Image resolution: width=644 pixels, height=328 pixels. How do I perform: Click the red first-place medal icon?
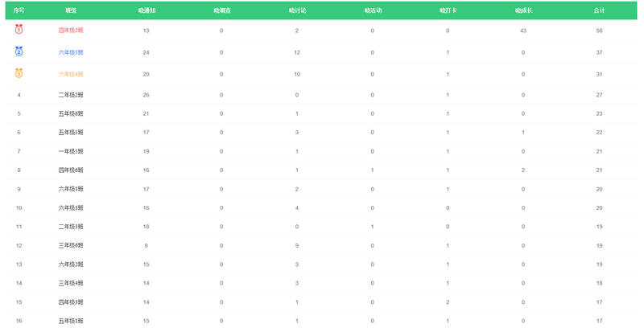(x=19, y=30)
